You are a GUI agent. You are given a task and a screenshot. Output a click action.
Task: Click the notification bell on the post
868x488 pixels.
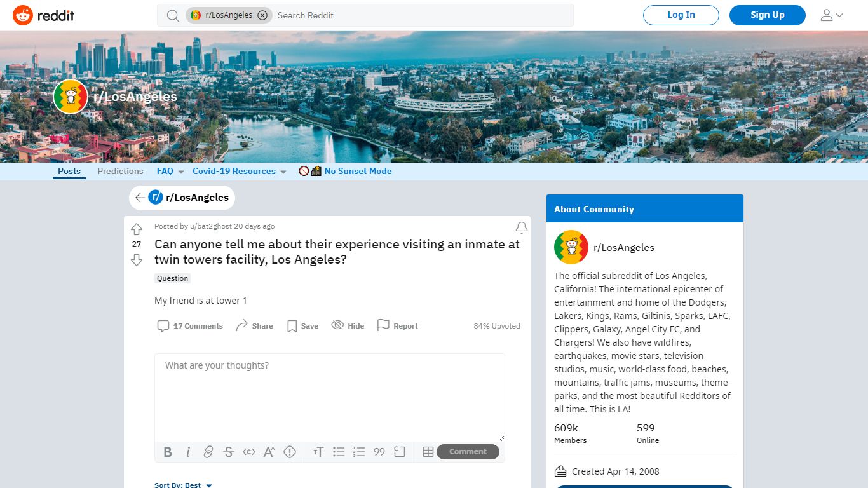[521, 227]
